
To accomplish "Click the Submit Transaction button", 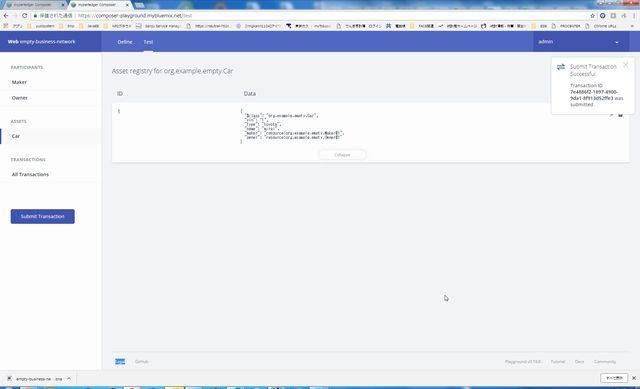I will coord(42,216).
